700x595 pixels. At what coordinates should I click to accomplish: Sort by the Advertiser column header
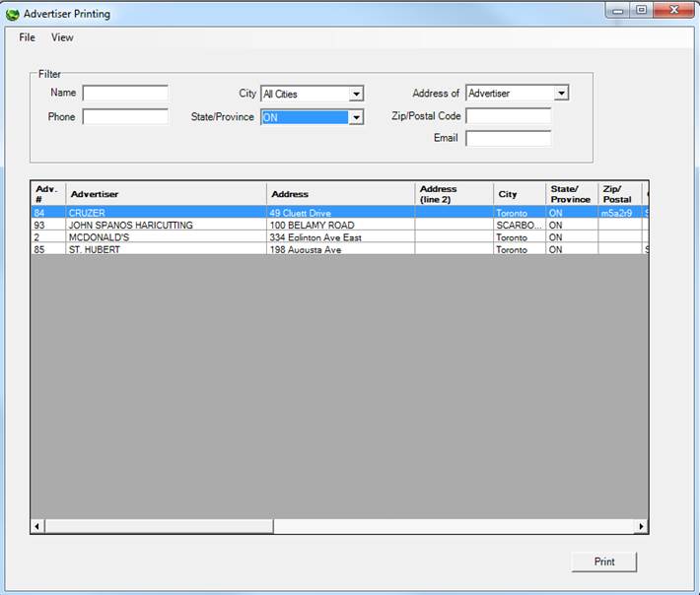[166, 194]
